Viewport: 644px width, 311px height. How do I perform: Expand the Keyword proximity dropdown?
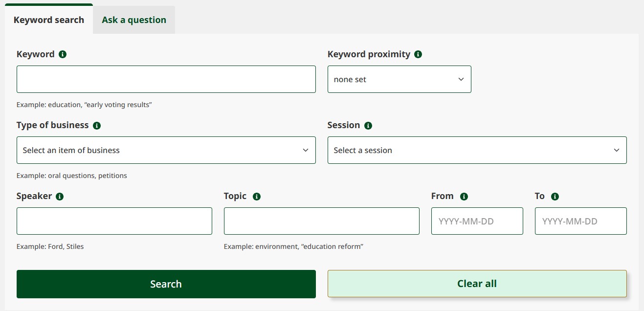(x=399, y=79)
